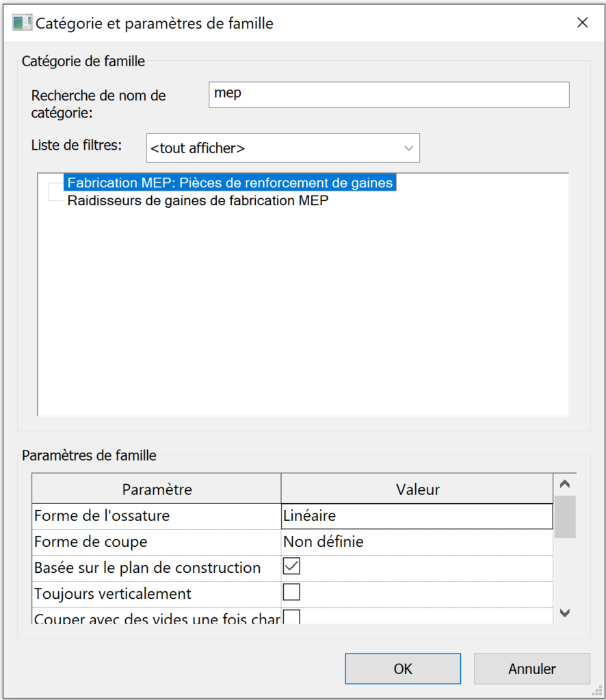The height and width of the screenshot is (700, 606).
Task: Click the scrollbar down arrow in parameters table
Action: click(565, 613)
